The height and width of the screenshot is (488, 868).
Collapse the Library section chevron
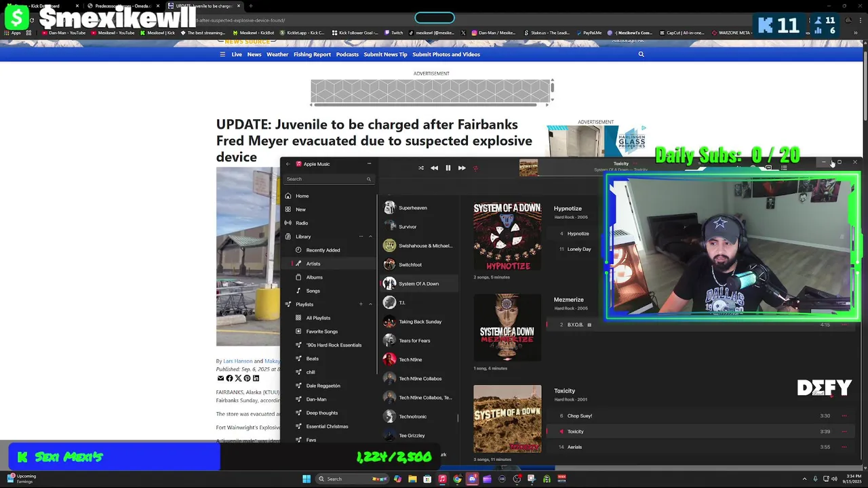[x=370, y=237]
